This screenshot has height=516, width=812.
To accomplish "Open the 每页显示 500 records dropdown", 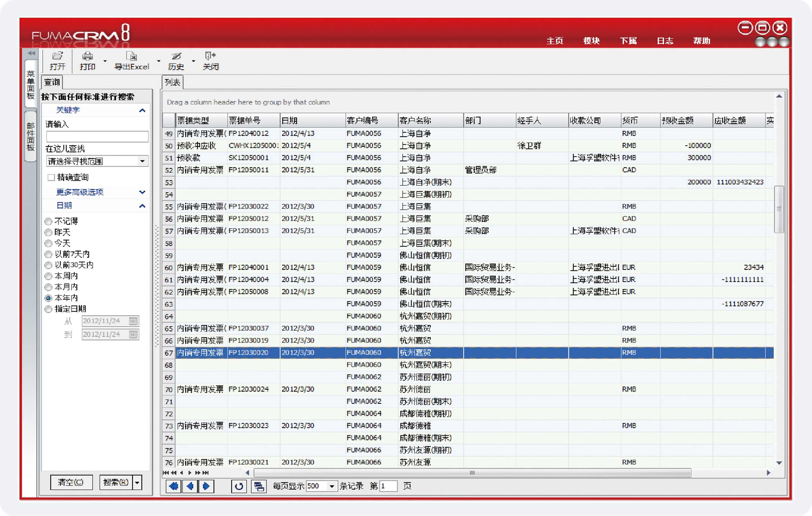I will (332, 486).
